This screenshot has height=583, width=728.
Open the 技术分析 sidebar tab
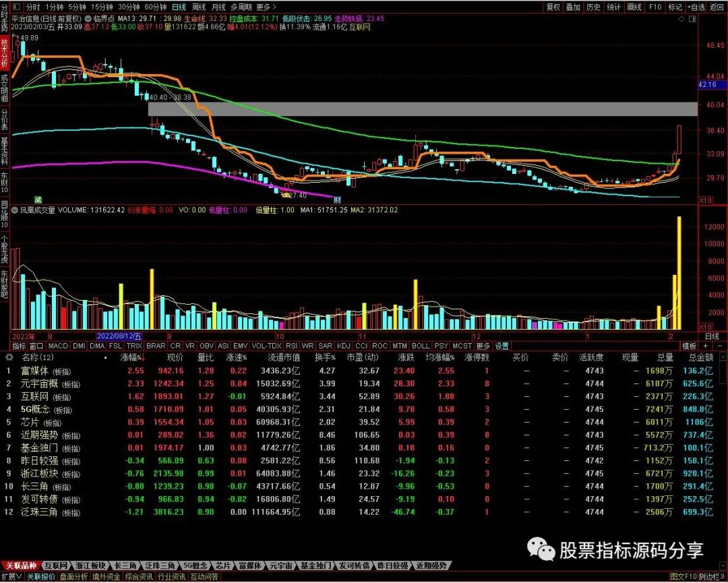click(x=4, y=52)
